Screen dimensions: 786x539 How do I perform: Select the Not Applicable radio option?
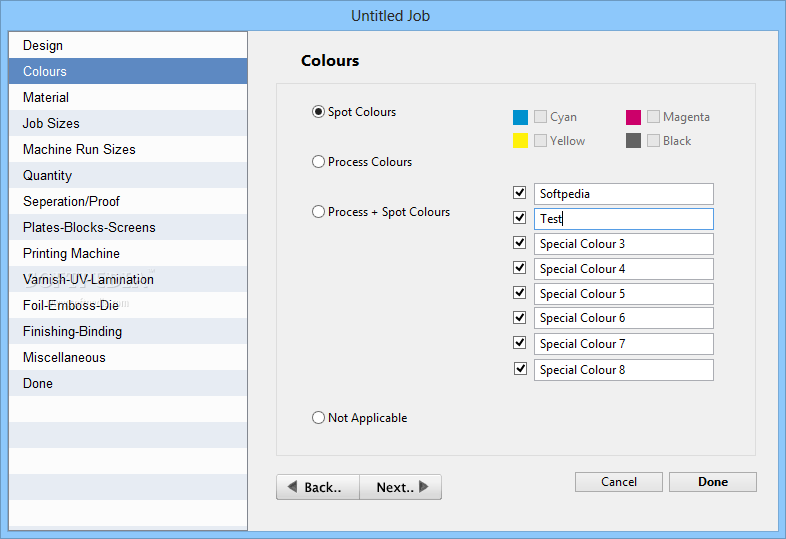click(x=318, y=418)
